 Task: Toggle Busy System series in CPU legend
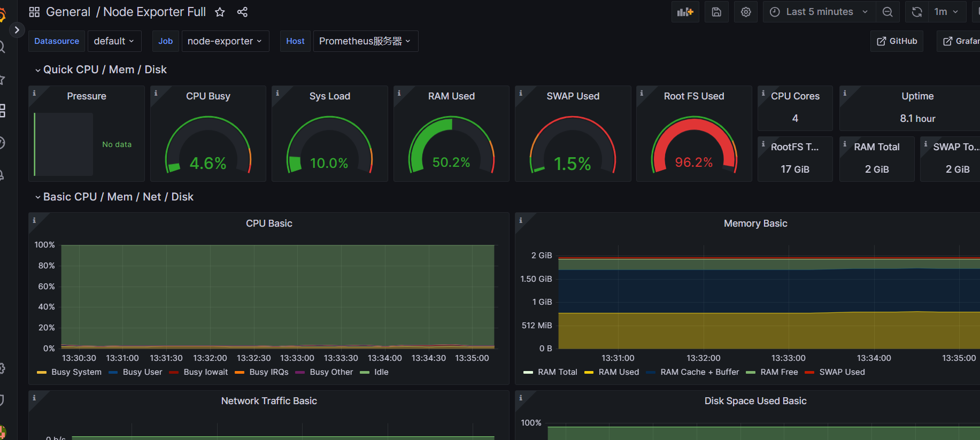click(x=76, y=372)
